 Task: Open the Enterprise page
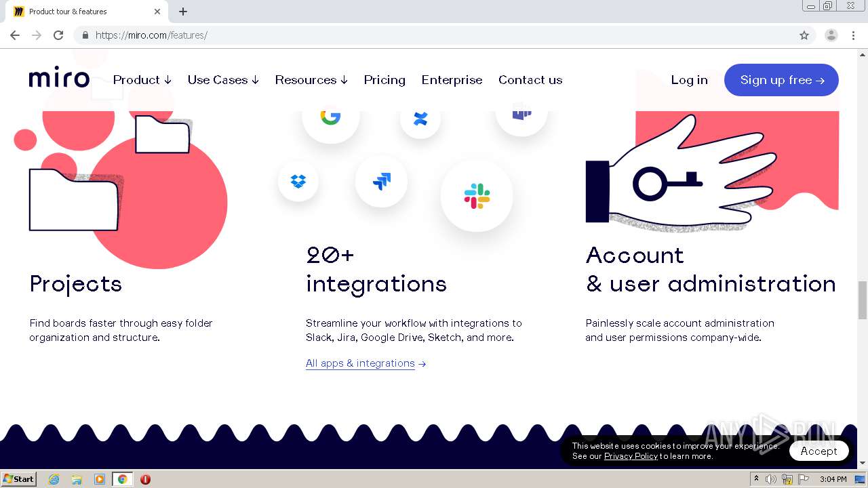click(452, 80)
